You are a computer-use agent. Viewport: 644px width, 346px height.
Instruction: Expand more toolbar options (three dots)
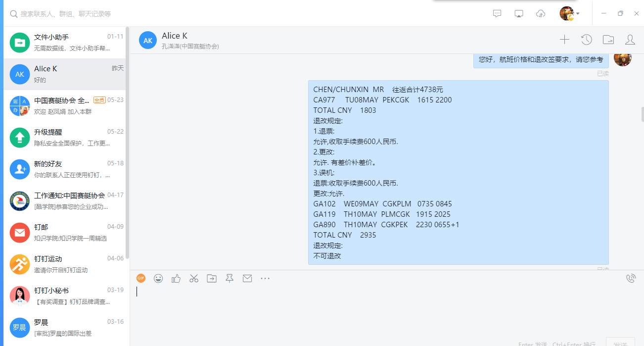[x=265, y=279]
